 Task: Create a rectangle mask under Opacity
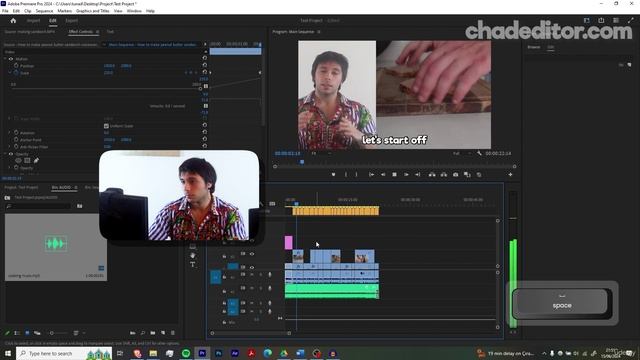pos(27,160)
